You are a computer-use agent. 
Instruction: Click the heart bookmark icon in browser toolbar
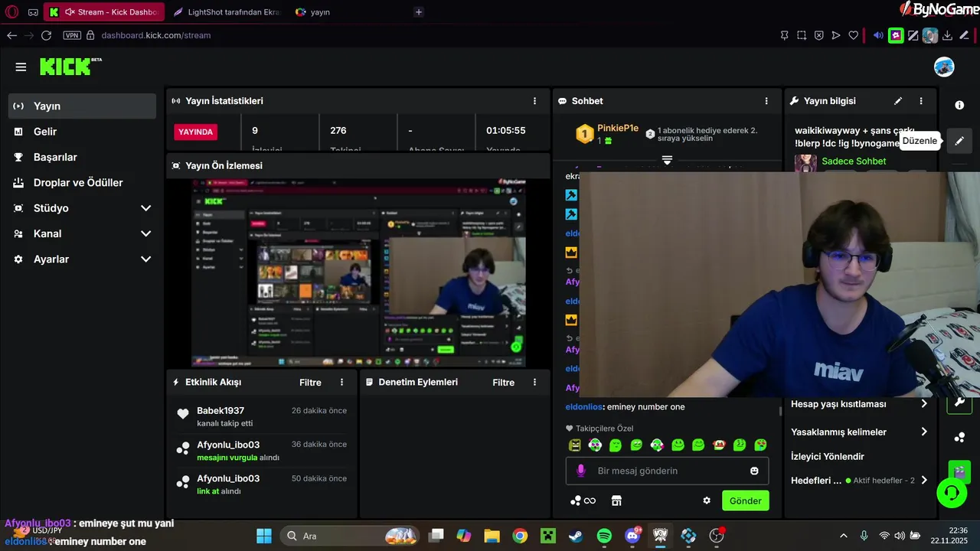tap(853, 35)
